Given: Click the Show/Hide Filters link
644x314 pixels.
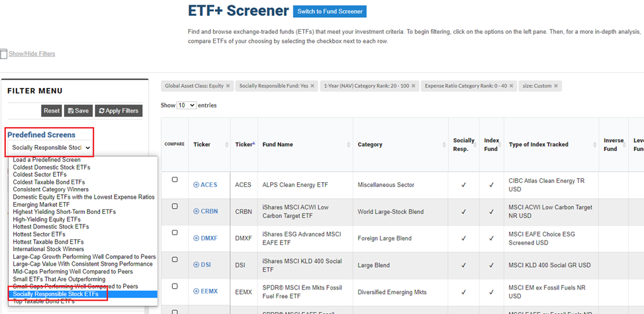Looking at the screenshot, I should pyautogui.click(x=32, y=54).
